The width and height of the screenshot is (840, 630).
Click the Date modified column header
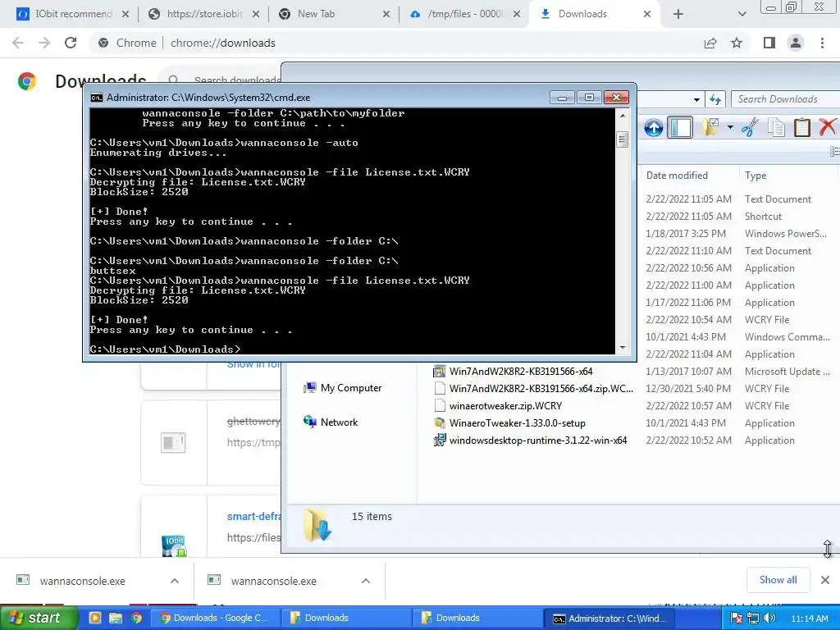[x=677, y=176]
